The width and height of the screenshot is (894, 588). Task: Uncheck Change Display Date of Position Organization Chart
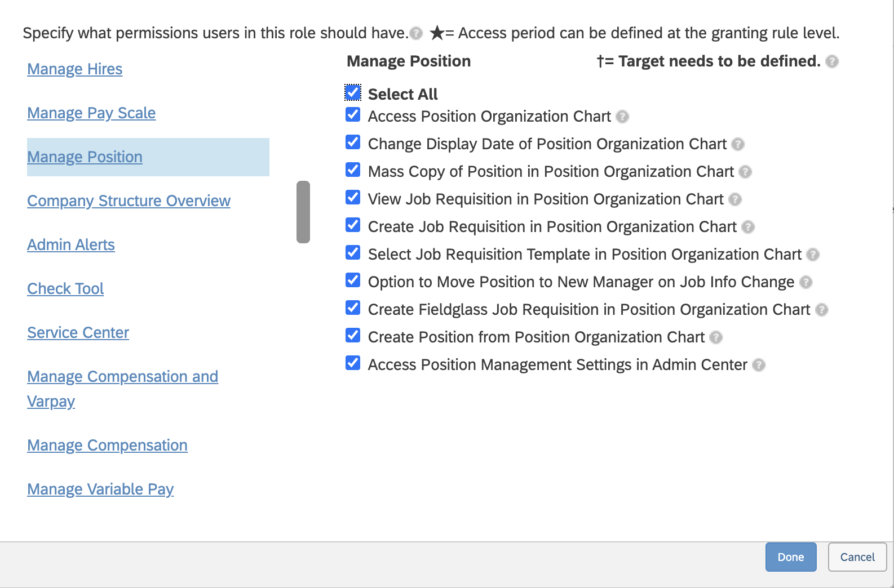353,142
